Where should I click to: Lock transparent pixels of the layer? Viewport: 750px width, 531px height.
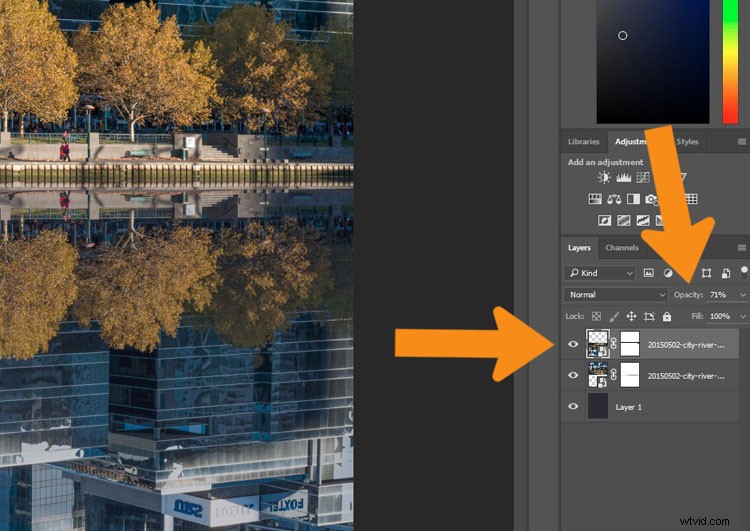596,316
